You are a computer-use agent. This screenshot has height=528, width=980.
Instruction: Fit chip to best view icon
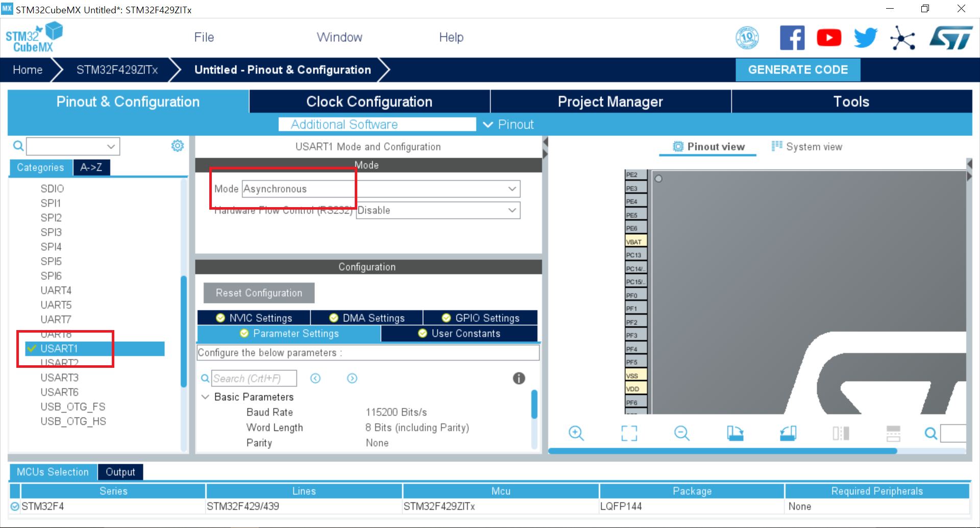(629, 433)
